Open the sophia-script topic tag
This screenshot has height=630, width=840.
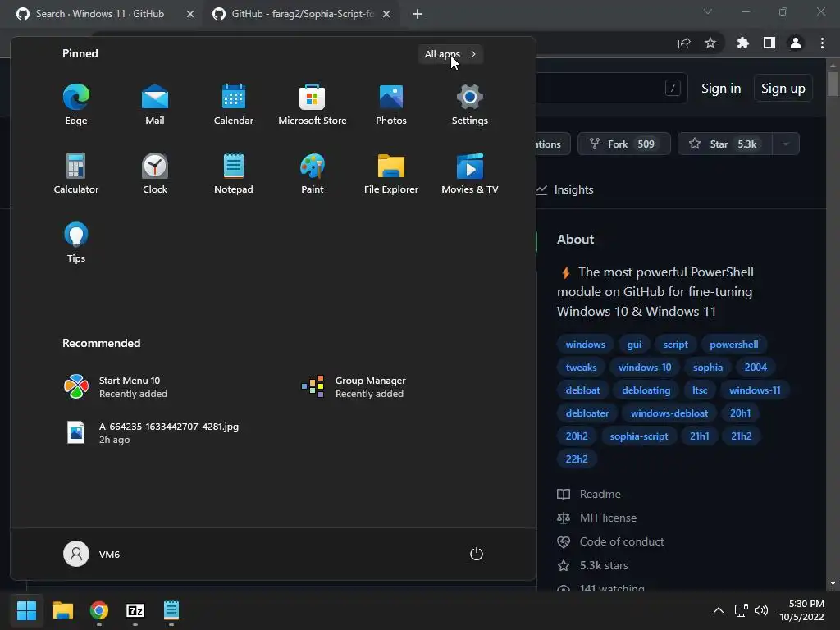coord(638,436)
